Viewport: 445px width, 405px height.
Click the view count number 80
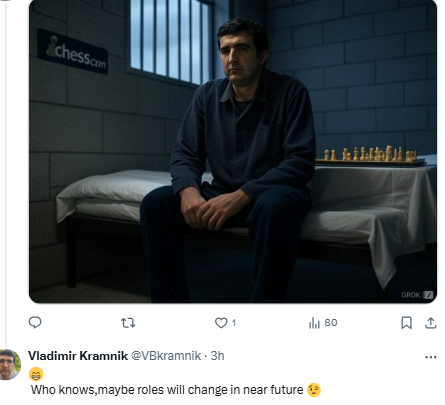coord(331,323)
